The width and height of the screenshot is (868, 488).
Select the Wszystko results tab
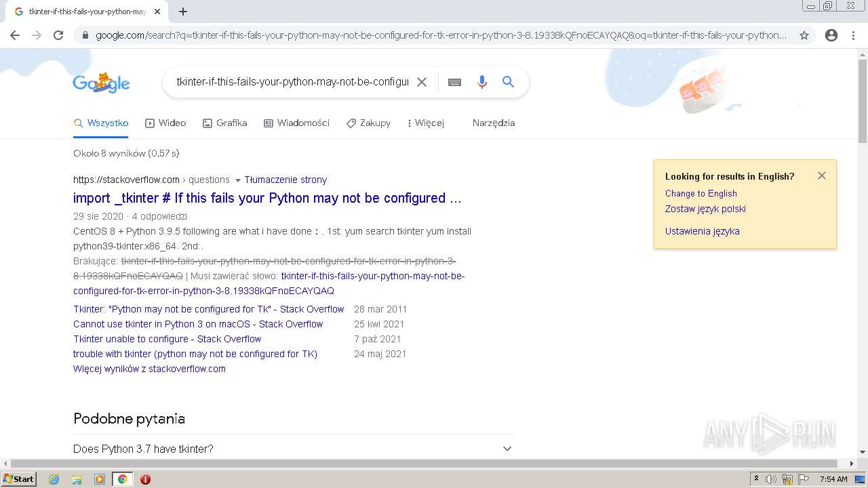point(101,123)
